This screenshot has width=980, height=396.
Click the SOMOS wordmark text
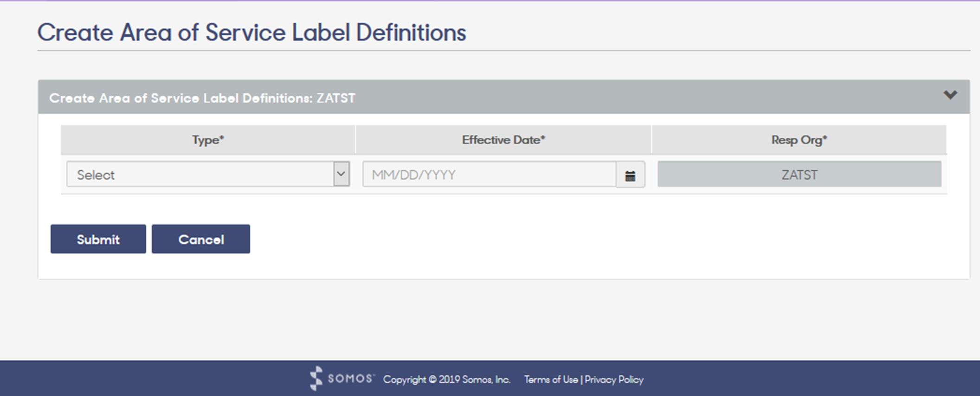click(350, 378)
